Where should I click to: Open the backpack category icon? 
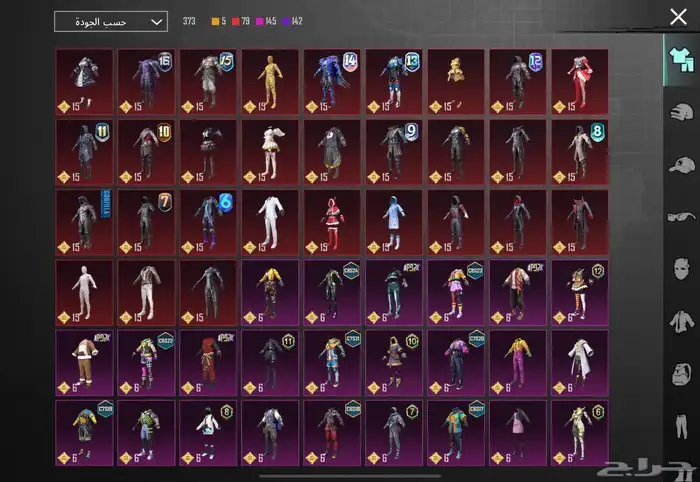pos(681,374)
